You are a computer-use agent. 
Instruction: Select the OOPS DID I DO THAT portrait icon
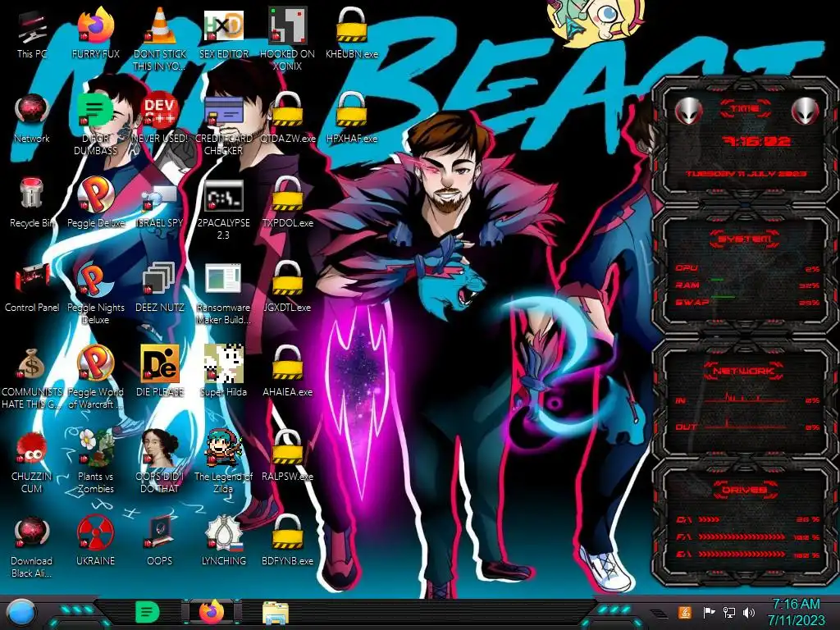click(160, 462)
